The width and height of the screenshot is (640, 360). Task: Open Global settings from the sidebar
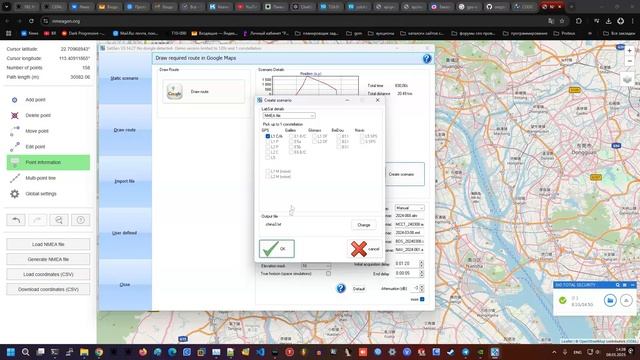tap(48, 194)
